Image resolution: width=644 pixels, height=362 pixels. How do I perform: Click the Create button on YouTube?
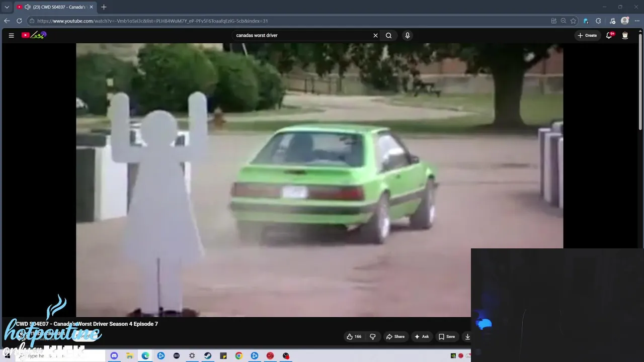(x=587, y=35)
